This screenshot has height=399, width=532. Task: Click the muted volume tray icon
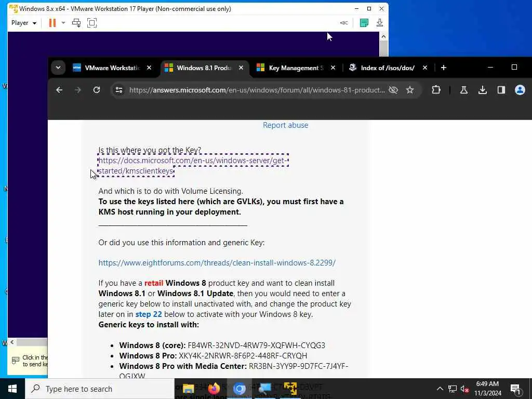click(464, 389)
